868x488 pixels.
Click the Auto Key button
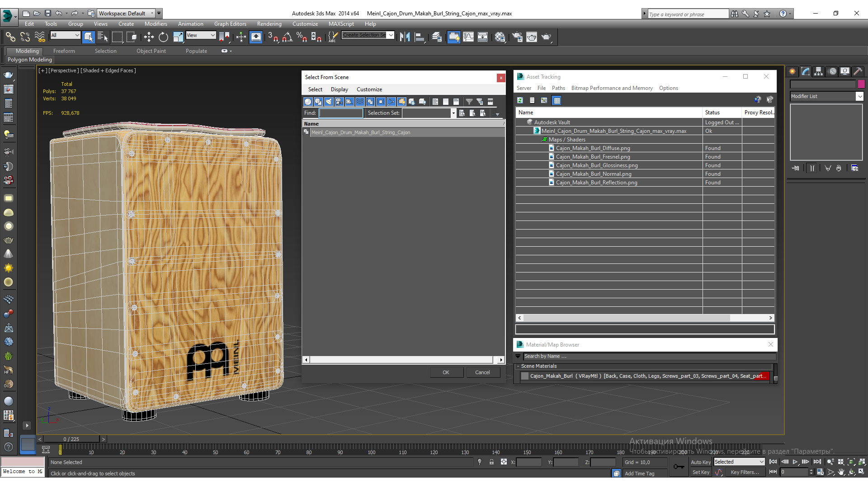[700, 462]
